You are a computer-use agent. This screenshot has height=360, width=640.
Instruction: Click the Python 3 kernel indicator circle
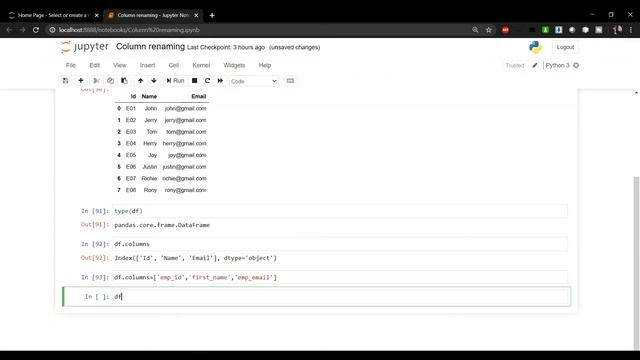(576, 65)
